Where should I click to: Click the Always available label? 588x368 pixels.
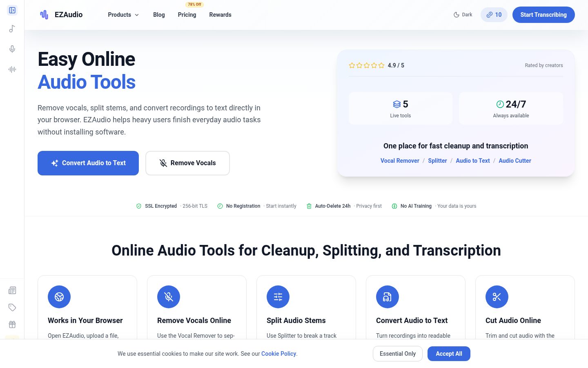(511, 116)
